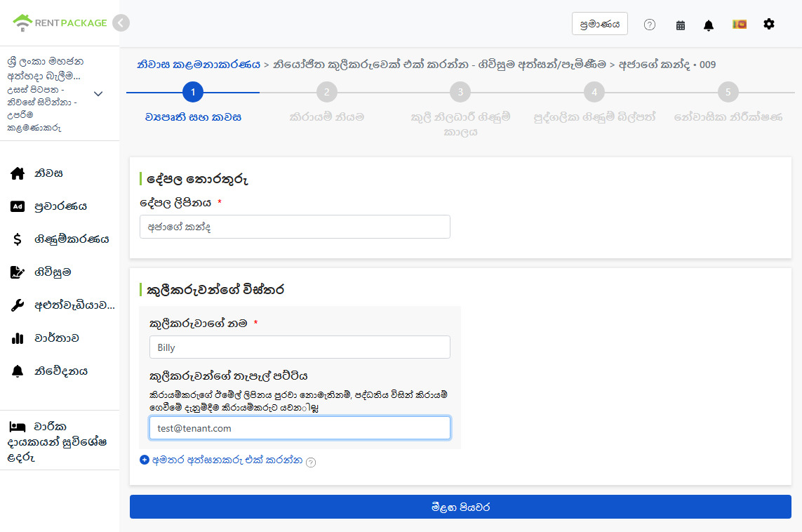Click අමතර අත්සනකරු එක් කරන්න link
The height and width of the screenshot is (532, 802).
point(227,460)
